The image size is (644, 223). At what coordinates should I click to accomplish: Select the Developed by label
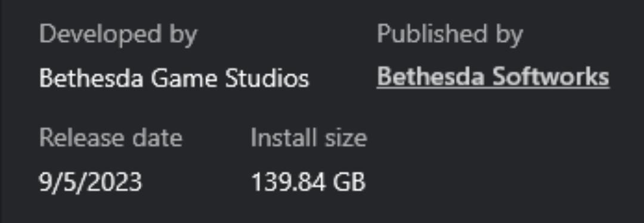(118, 35)
